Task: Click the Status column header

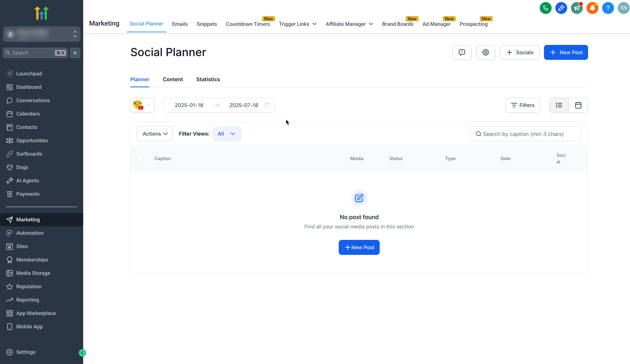Action: click(x=396, y=159)
